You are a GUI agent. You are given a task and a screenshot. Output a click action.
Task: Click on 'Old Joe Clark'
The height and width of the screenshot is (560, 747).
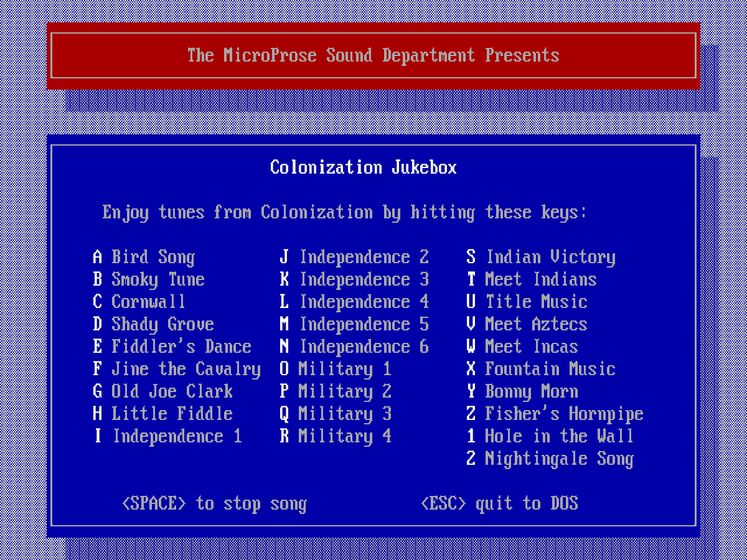point(162,391)
